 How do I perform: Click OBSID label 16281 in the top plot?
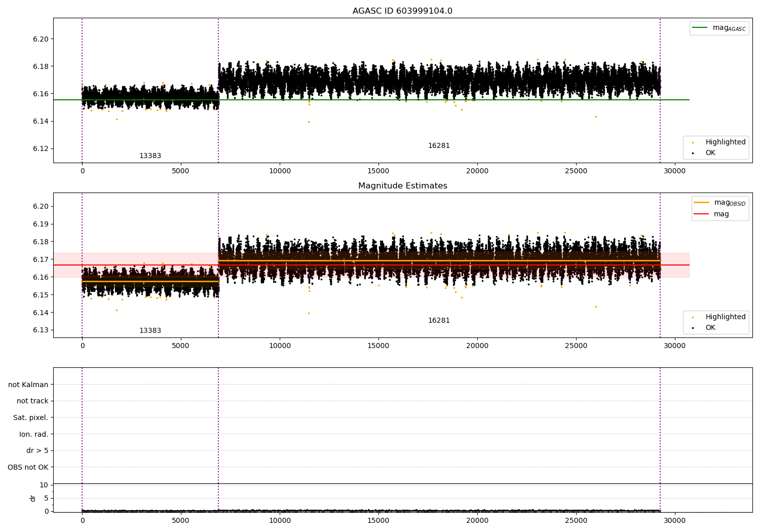(439, 146)
